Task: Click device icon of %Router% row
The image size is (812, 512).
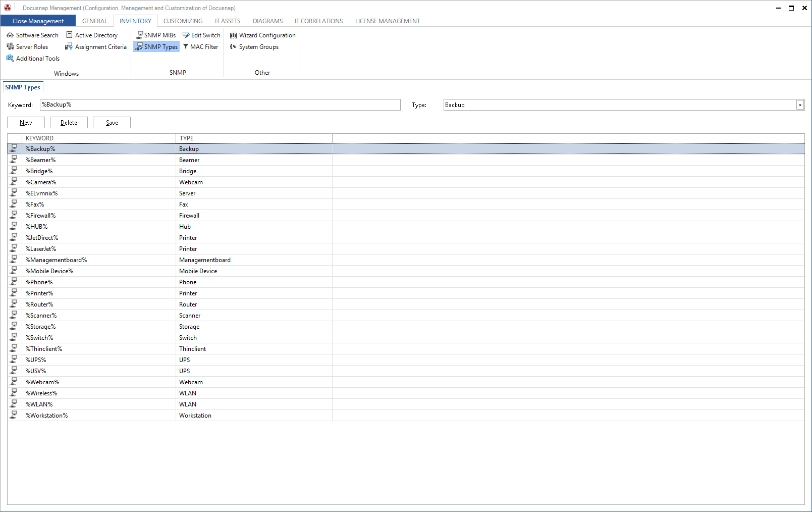Action: [14, 304]
